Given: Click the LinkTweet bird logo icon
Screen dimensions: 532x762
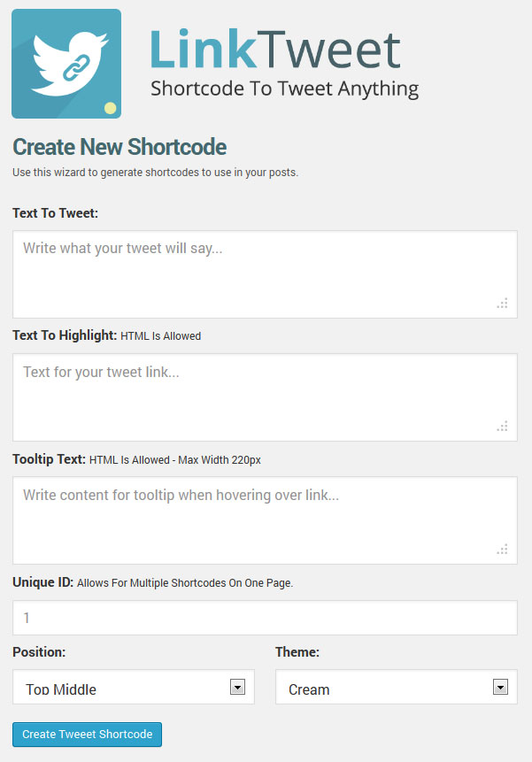Looking at the screenshot, I should click(66, 64).
